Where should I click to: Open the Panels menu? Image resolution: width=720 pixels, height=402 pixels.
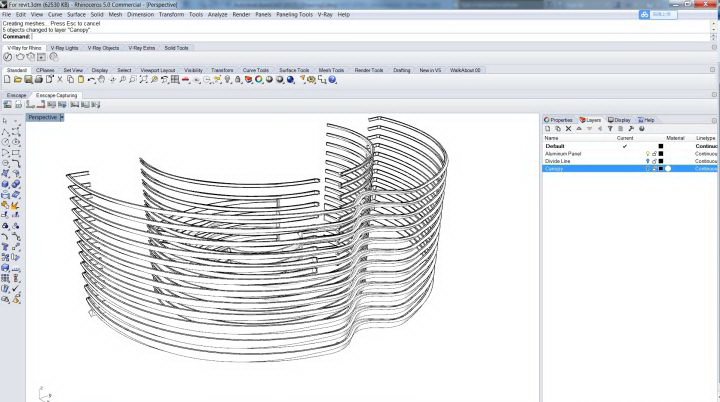(263, 15)
